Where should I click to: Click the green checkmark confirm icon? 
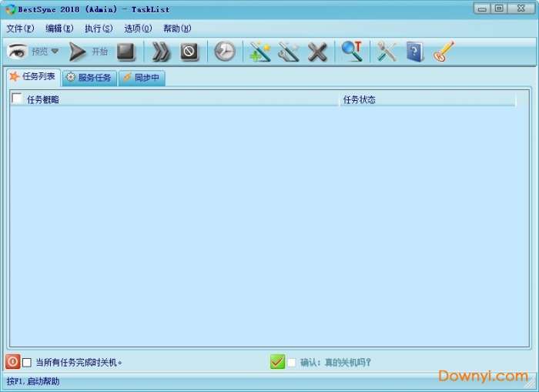[277, 362]
